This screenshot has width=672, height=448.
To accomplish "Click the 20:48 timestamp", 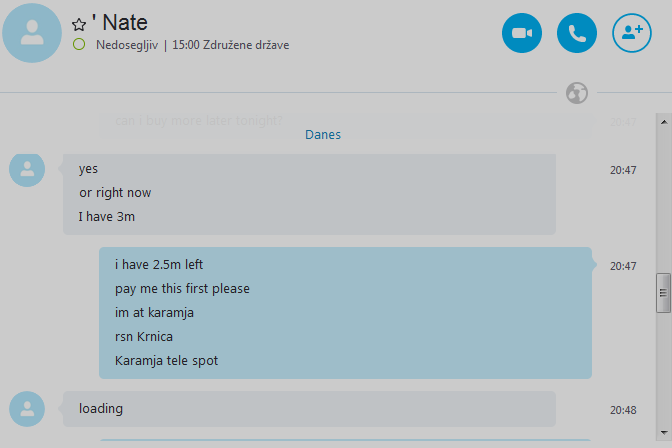I will tap(623, 410).
